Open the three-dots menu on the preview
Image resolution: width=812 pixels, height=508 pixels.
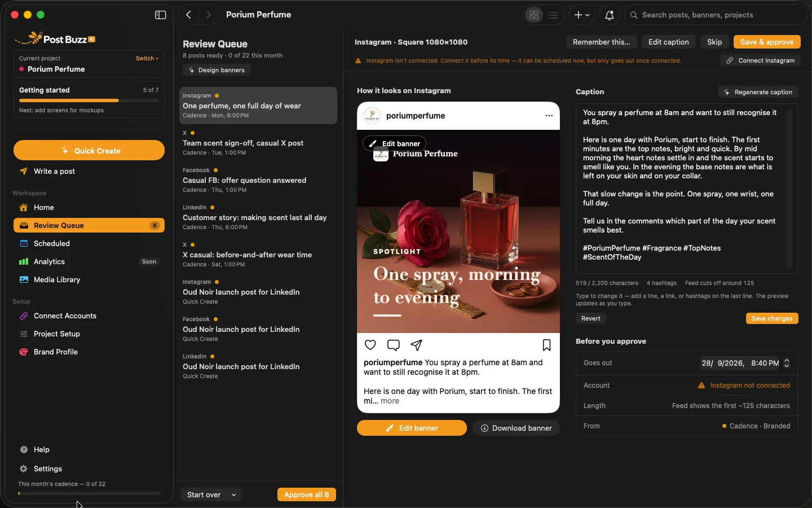tap(549, 116)
